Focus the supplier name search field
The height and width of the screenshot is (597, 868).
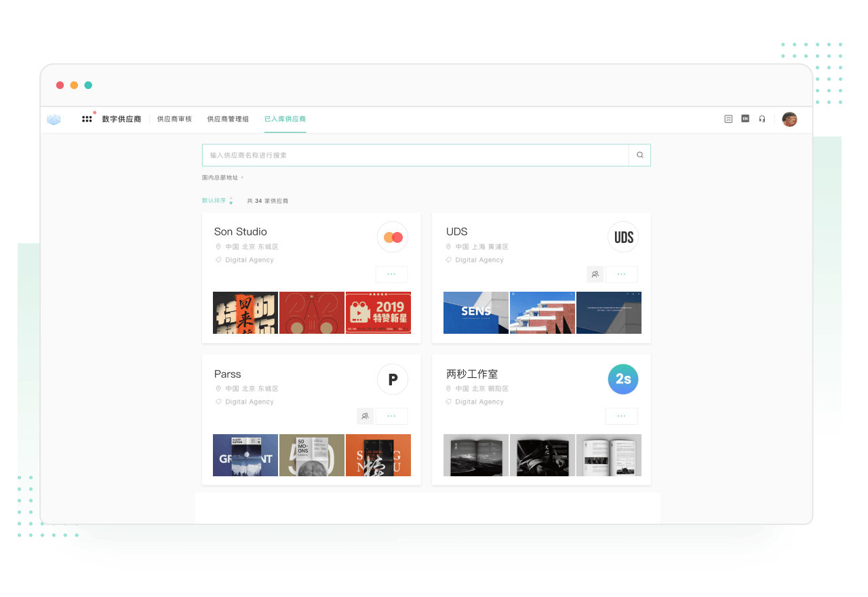416,155
